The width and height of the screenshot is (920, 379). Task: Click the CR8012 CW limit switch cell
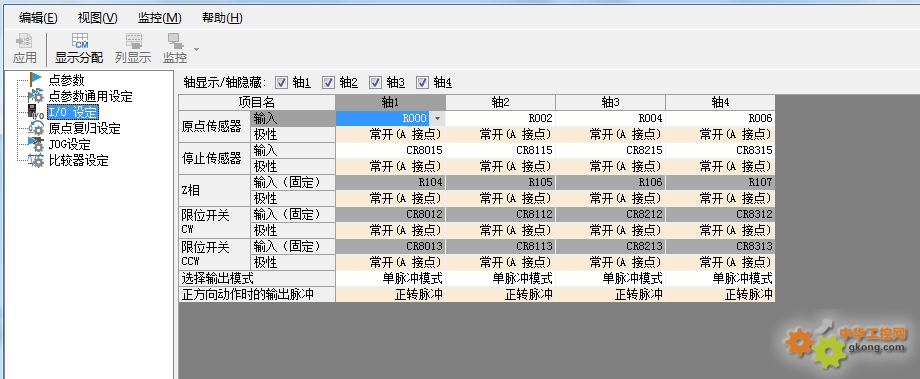[x=390, y=214]
